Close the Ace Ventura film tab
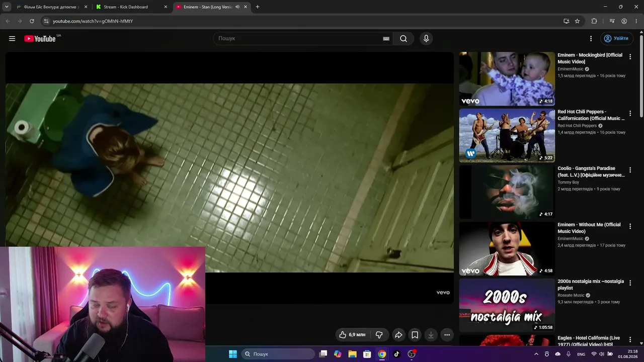The width and height of the screenshot is (644, 362). [x=86, y=7]
